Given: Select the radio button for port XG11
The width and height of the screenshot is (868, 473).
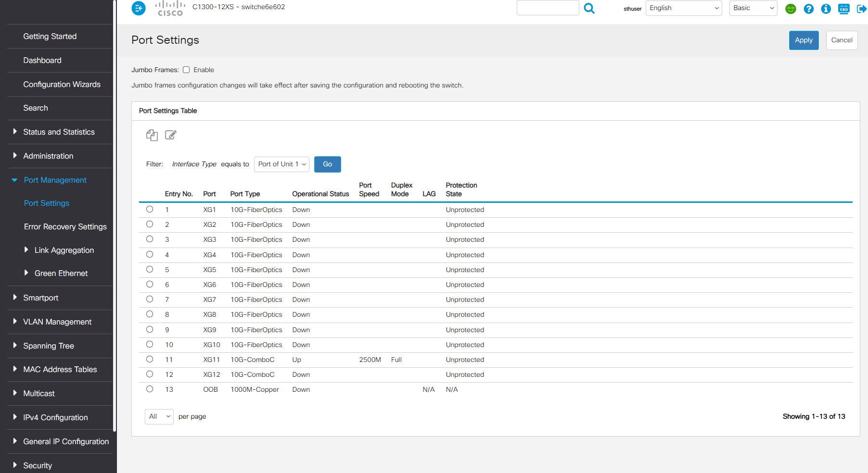Looking at the screenshot, I should click(x=150, y=360).
